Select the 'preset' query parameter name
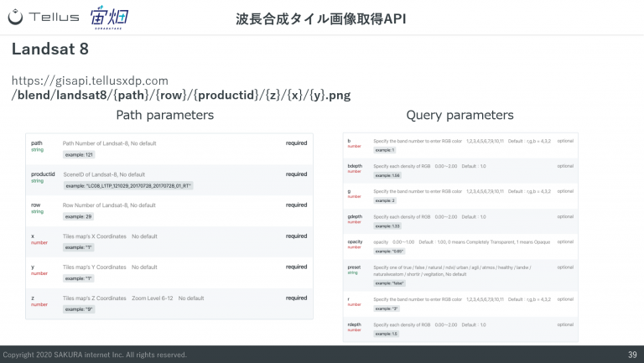 click(354, 267)
